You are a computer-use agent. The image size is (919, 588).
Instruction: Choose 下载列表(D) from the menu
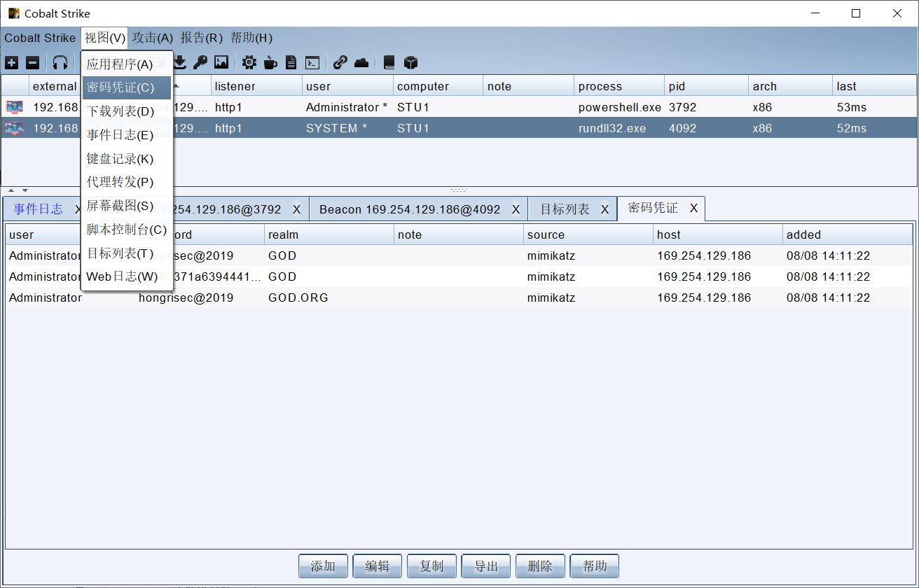[x=127, y=111]
